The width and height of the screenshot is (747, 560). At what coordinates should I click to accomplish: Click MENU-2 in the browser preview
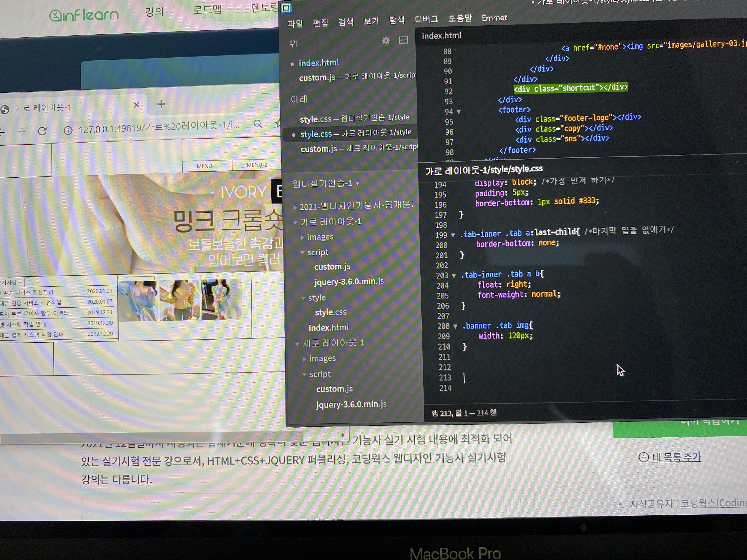pyautogui.click(x=257, y=165)
